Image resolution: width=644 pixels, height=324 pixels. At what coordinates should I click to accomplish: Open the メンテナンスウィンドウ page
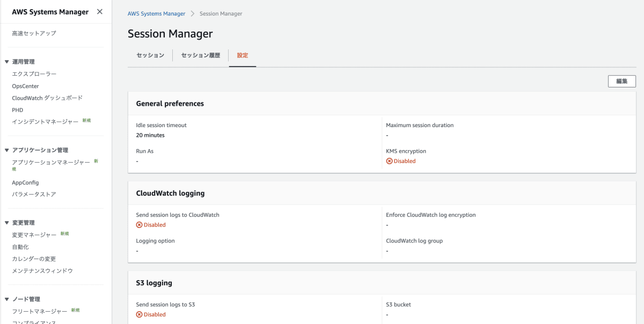(42, 271)
